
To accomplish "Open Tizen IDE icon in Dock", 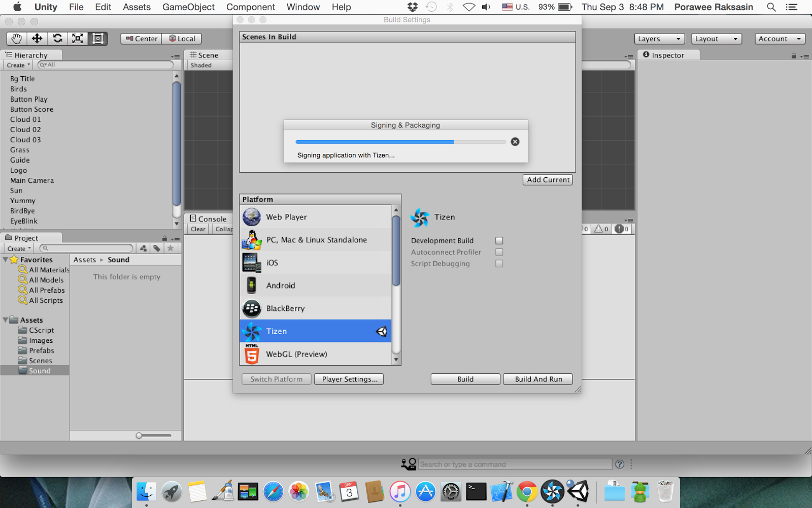I will 552,491.
